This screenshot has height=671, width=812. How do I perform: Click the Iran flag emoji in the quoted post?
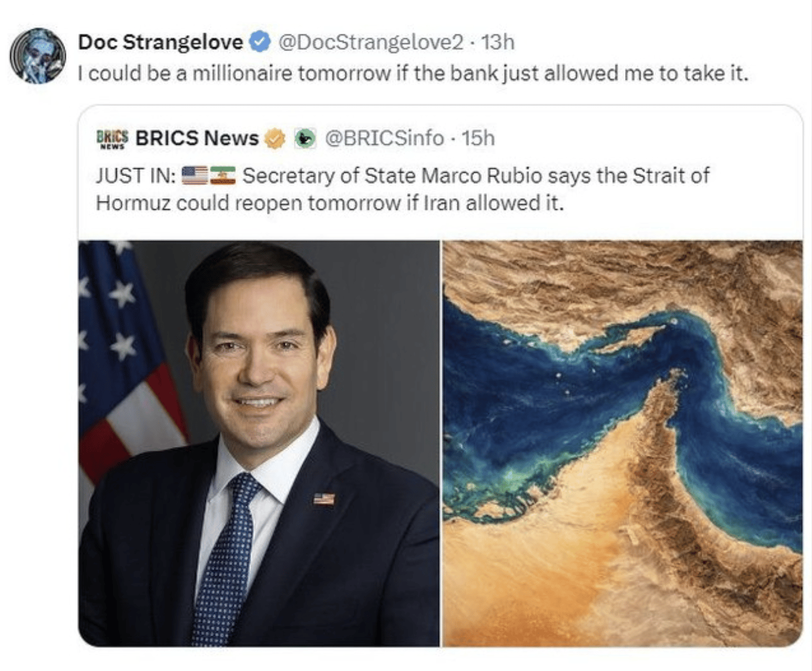(222, 176)
